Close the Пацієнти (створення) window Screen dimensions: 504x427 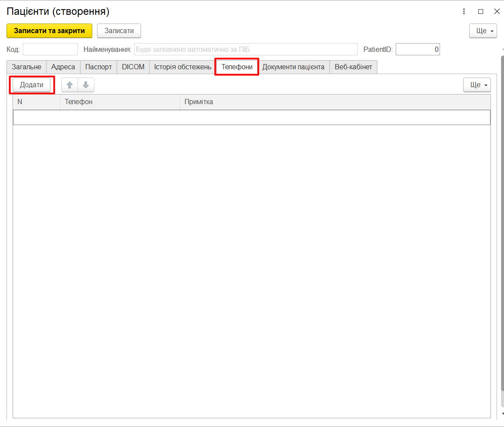click(497, 12)
